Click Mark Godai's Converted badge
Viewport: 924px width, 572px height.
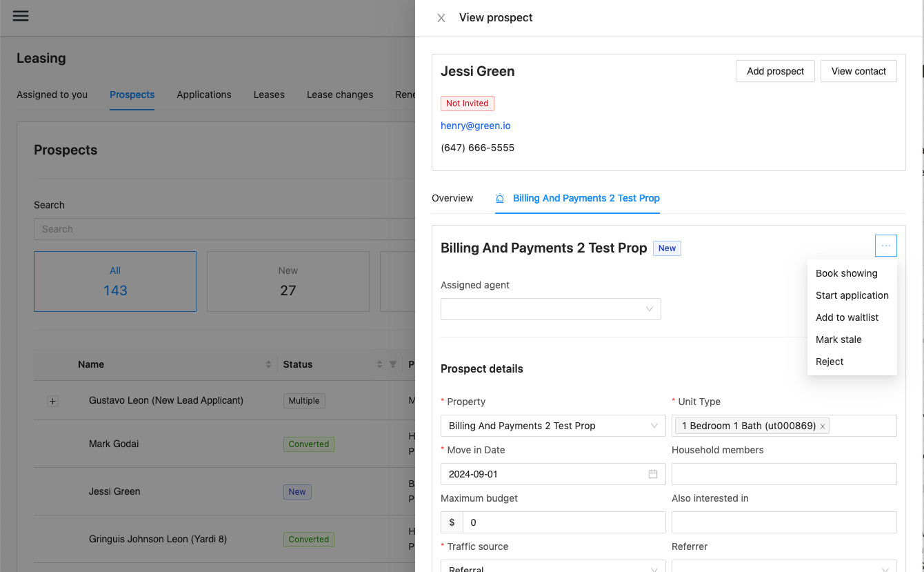[309, 444]
